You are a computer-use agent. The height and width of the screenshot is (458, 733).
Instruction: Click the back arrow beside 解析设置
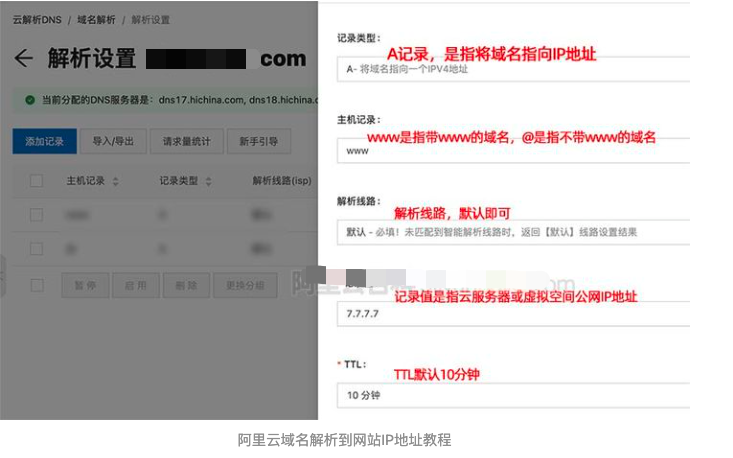click(x=23, y=58)
